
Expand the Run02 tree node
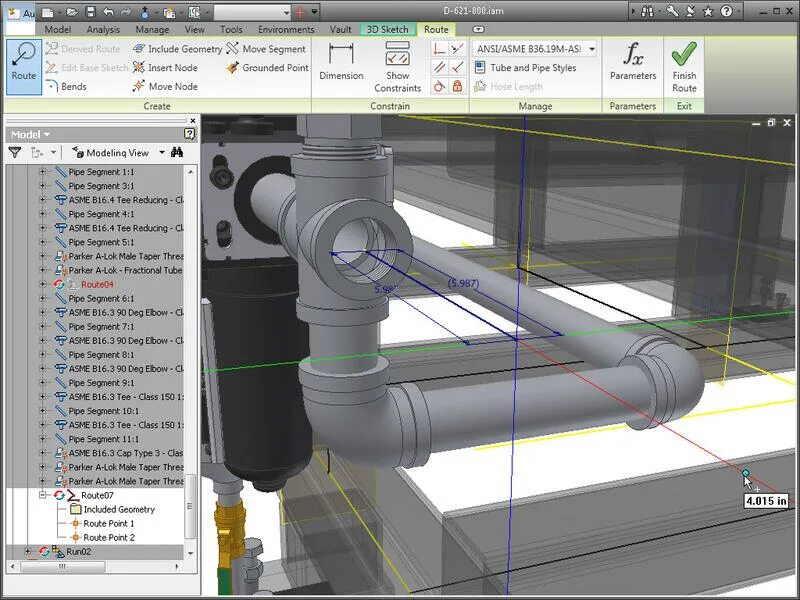point(28,552)
